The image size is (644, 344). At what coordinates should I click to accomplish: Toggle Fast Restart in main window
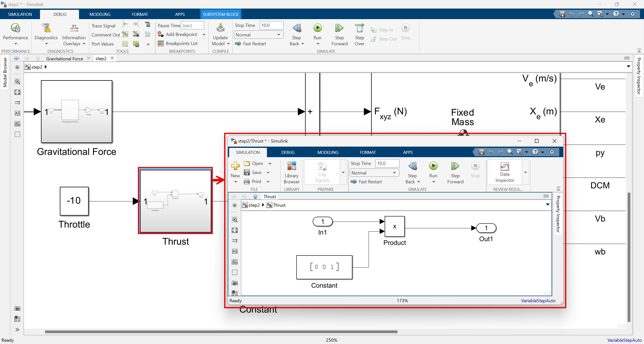(251, 44)
